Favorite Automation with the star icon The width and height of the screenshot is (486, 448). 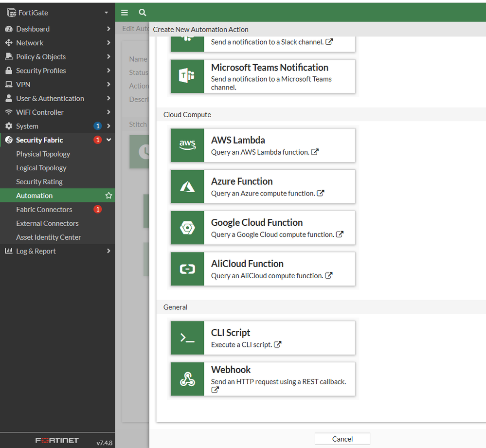pos(108,196)
